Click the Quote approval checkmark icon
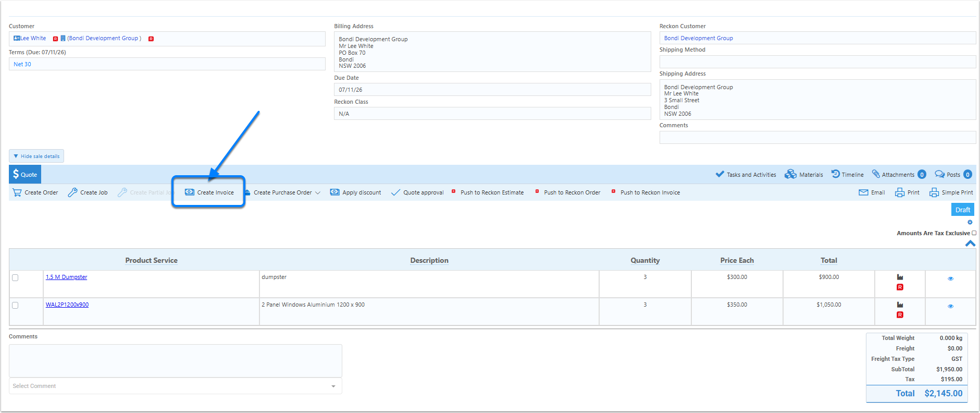980x413 pixels. [395, 192]
